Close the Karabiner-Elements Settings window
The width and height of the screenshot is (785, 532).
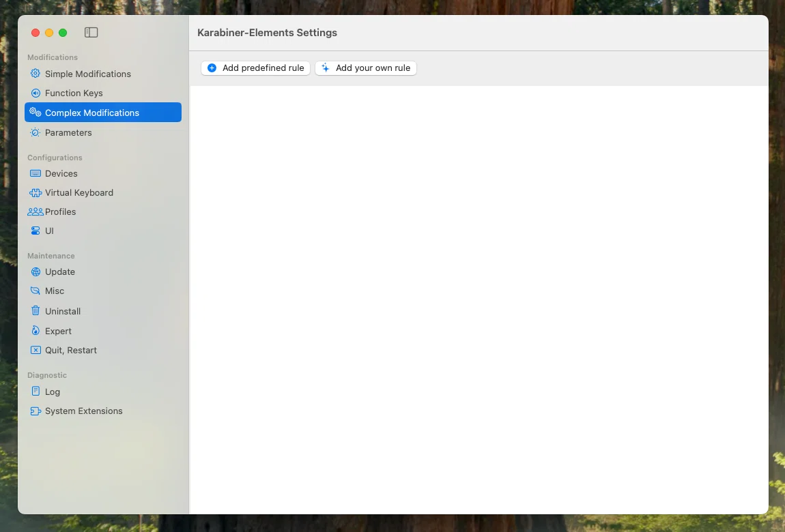pyautogui.click(x=35, y=33)
